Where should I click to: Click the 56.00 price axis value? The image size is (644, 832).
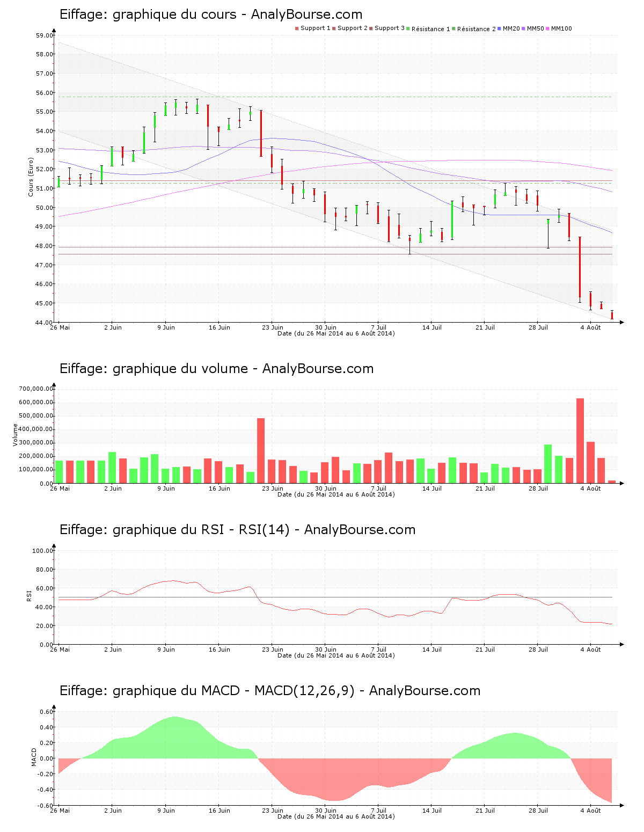[44, 93]
